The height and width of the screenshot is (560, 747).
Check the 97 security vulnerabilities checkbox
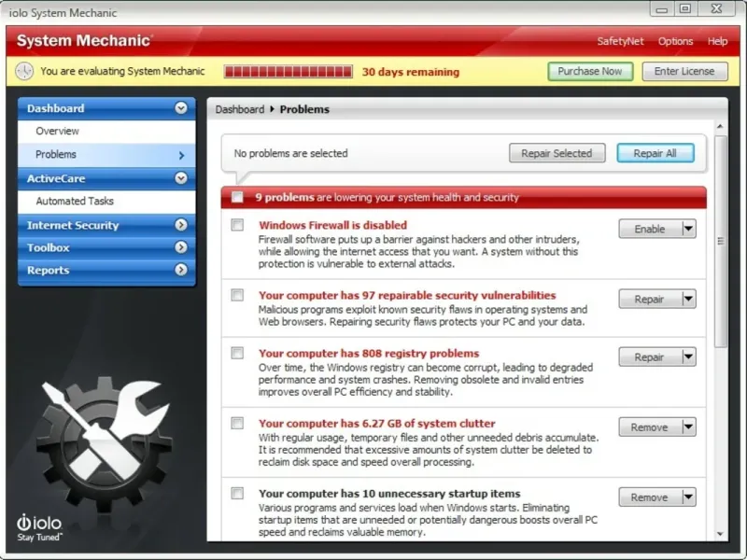[x=237, y=295]
